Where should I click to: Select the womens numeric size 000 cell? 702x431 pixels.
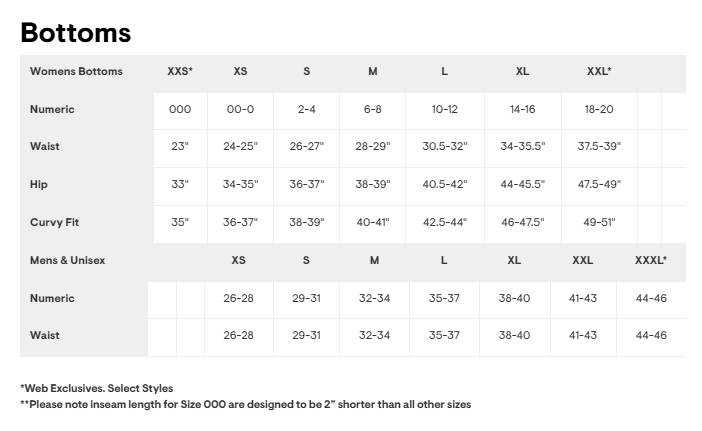coord(180,109)
